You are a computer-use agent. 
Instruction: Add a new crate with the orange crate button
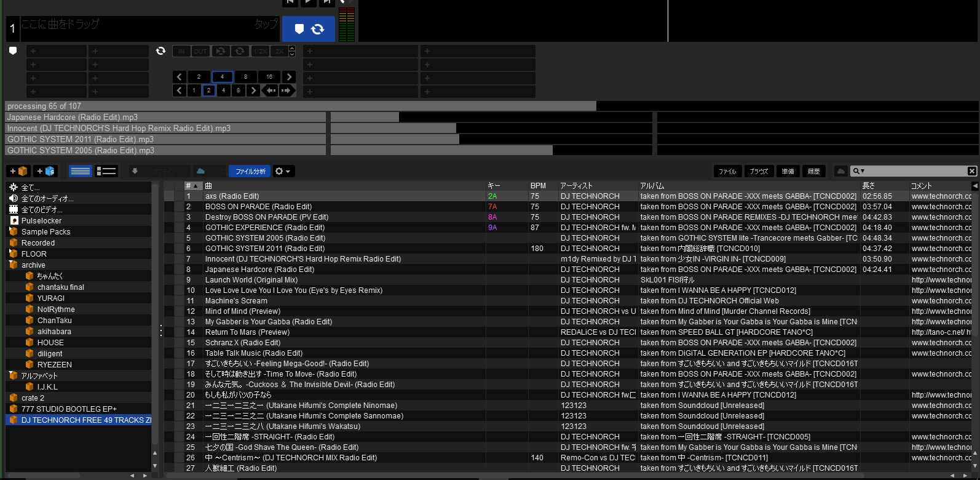tap(18, 171)
